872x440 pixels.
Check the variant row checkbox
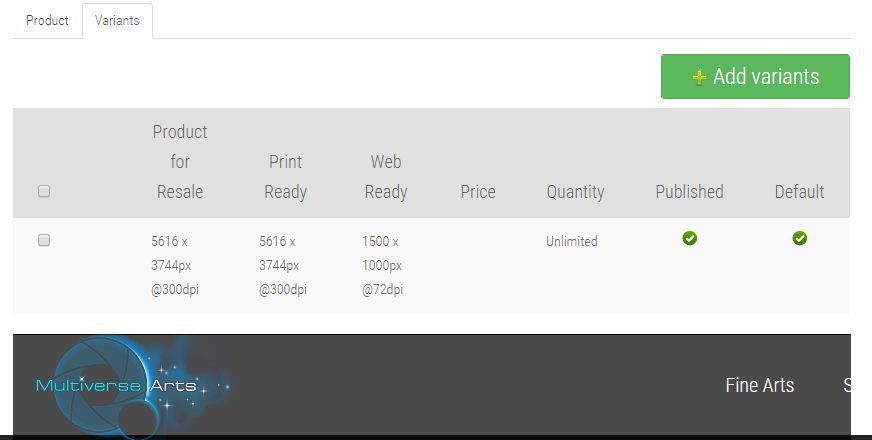44,240
